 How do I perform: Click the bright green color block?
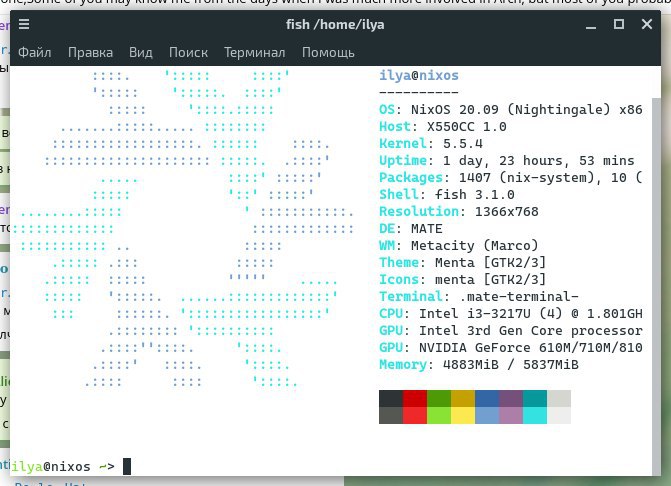439,415
